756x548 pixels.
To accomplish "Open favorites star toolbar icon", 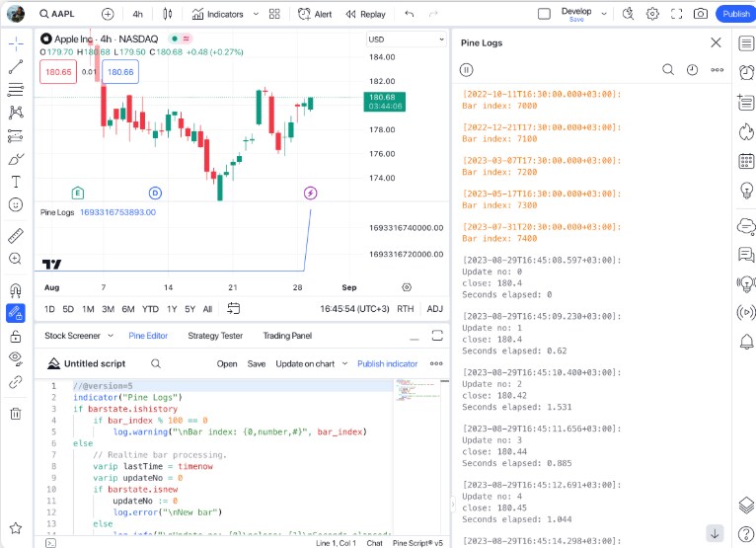I will pos(16,528).
